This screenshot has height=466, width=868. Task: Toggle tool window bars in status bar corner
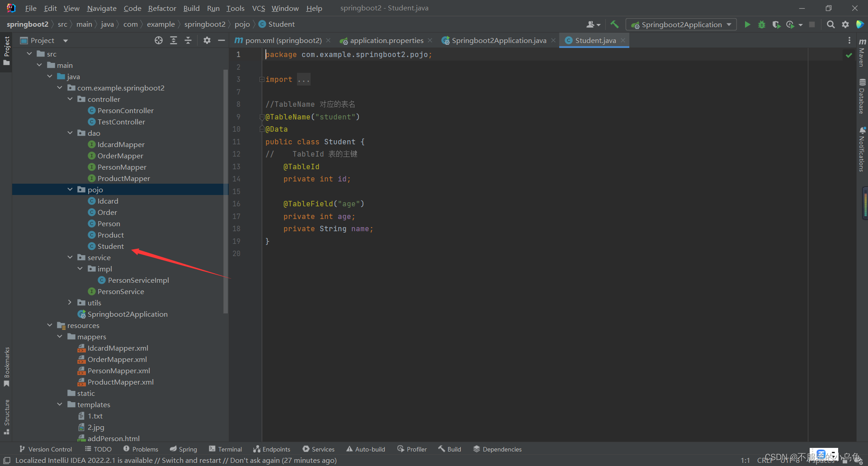pyautogui.click(x=7, y=460)
